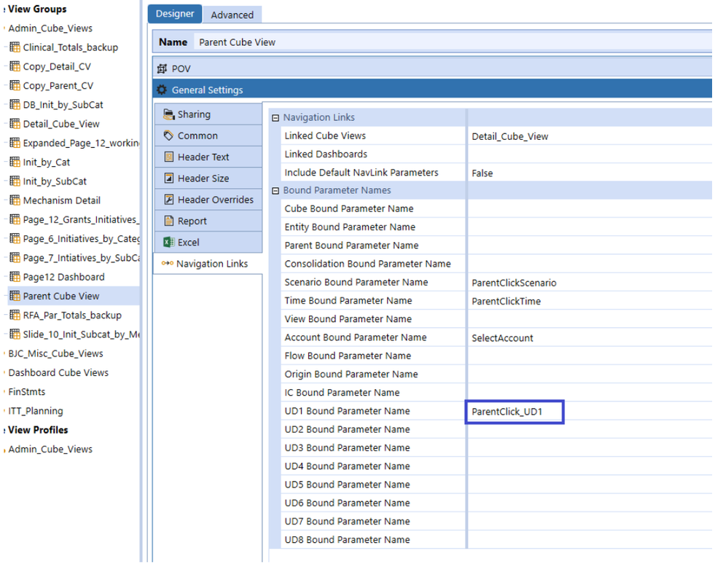Click the Init_by_SubCat grid icon
This screenshot has height=572, width=728.
click(15, 181)
